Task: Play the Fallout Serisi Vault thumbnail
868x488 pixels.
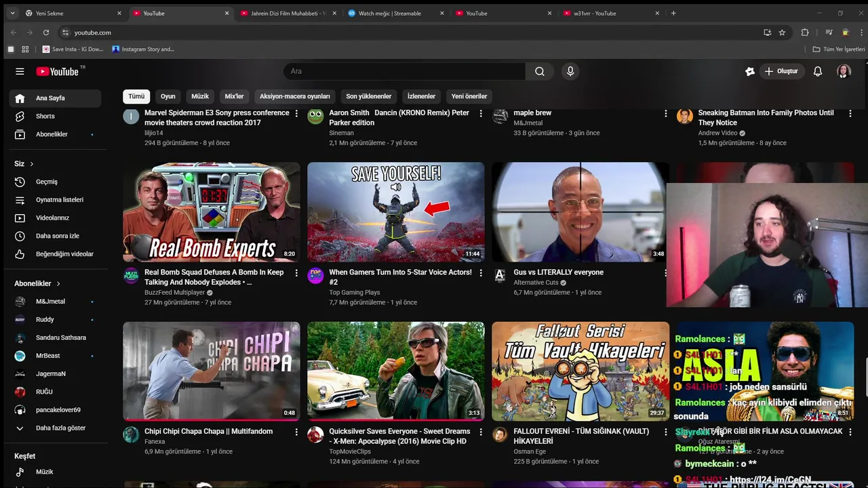Action: click(x=580, y=371)
